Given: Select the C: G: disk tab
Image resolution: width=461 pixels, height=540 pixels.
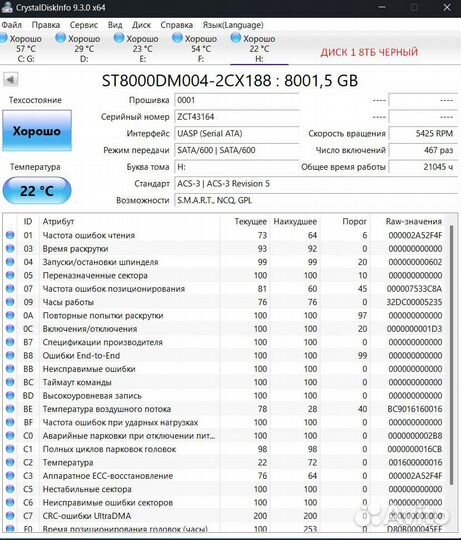Looking at the screenshot, I should (x=22, y=48).
